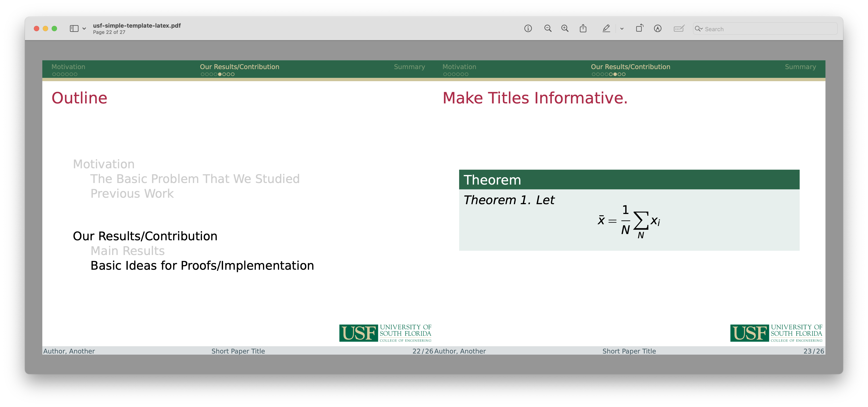Click the form filling toolbar icon

679,29
